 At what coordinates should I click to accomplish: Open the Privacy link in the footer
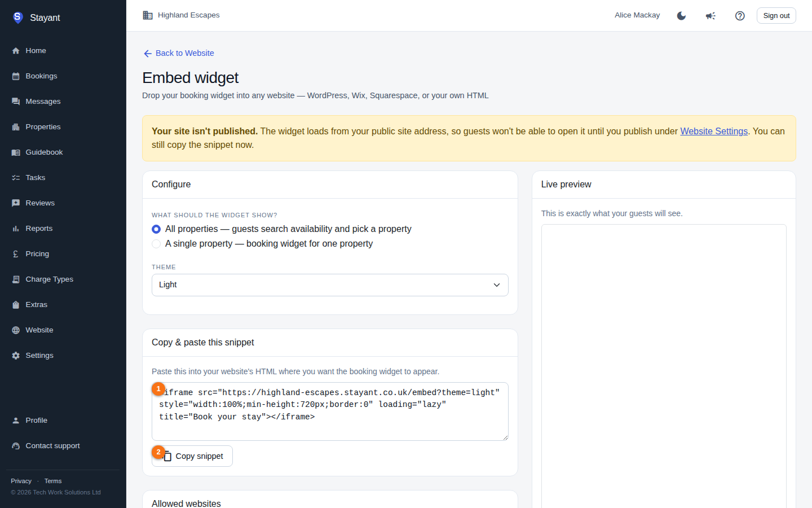click(21, 481)
